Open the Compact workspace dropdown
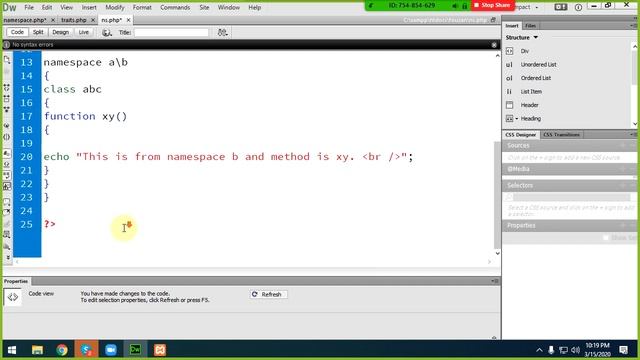The image size is (640, 360). tap(527, 7)
